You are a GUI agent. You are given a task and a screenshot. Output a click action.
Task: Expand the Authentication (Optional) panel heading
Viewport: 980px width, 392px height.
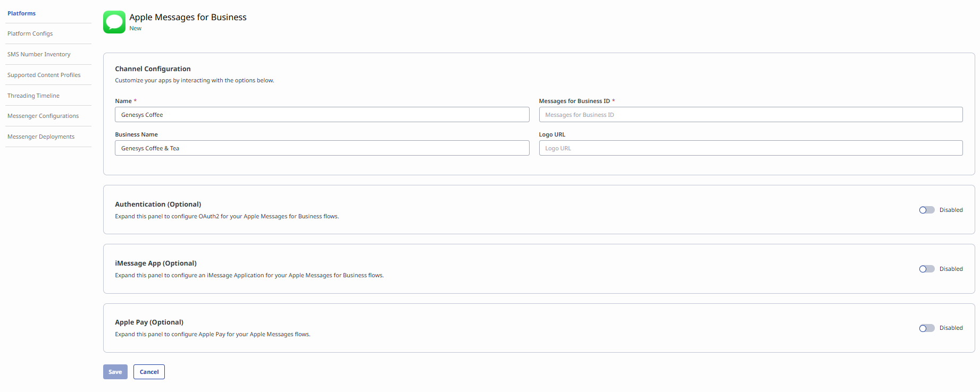click(x=158, y=204)
